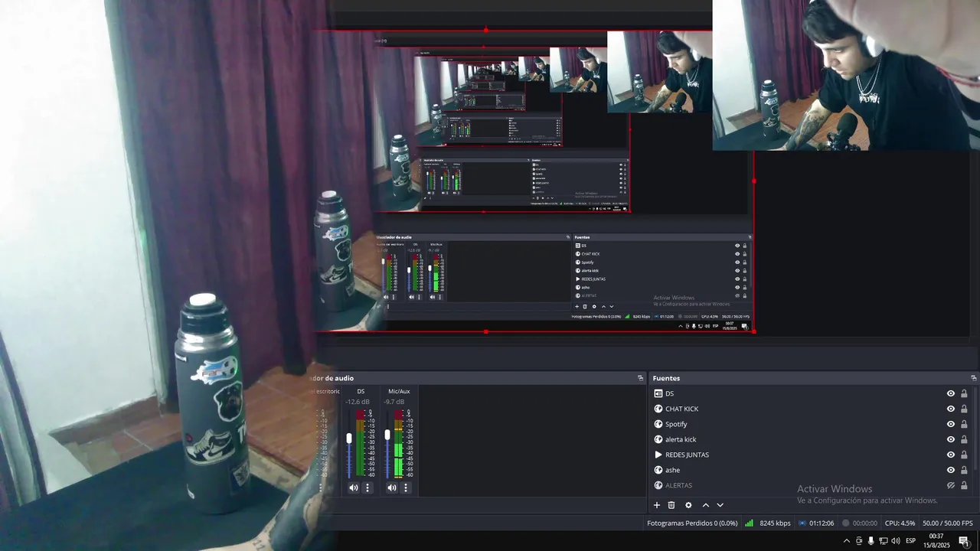Click the webcam overlay in the preview corner

pyautogui.click(x=846, y=75)
